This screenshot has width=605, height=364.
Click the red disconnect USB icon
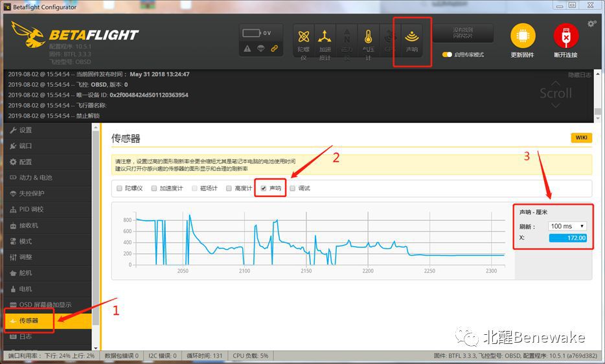[565, 36]
